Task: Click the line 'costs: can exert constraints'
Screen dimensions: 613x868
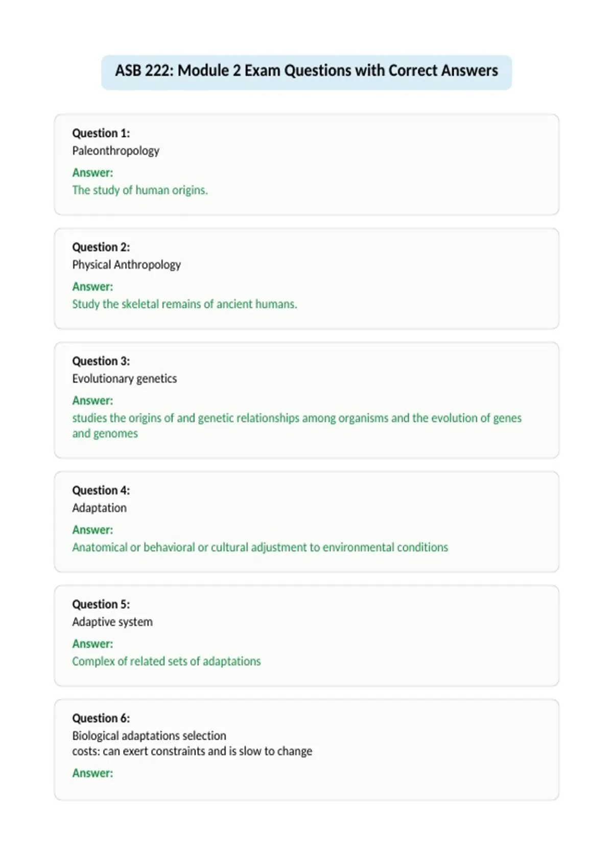Action: (192, 751)
